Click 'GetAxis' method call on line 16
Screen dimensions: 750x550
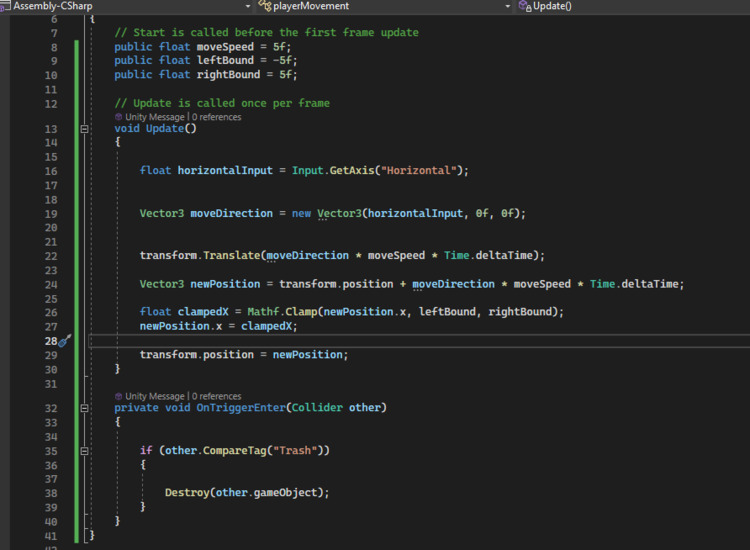tap(352, 171)
